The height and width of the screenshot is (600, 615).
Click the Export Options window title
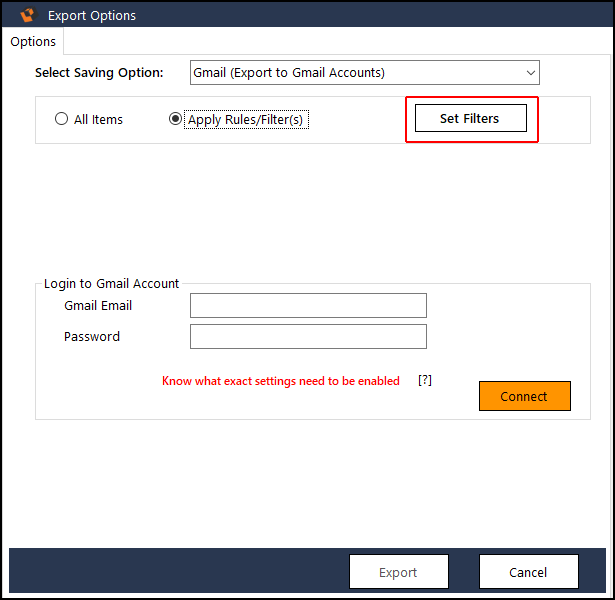[x=92, y=16]
